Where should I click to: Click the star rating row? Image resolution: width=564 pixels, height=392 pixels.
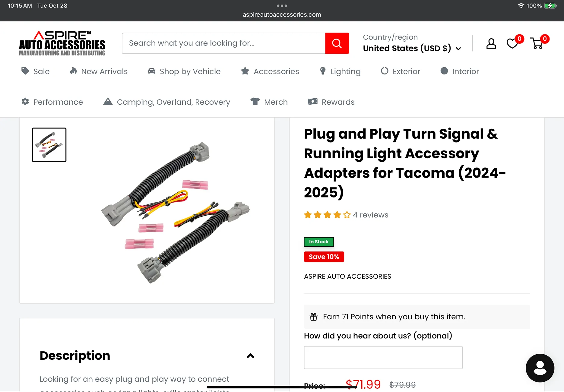coord(327,215)
